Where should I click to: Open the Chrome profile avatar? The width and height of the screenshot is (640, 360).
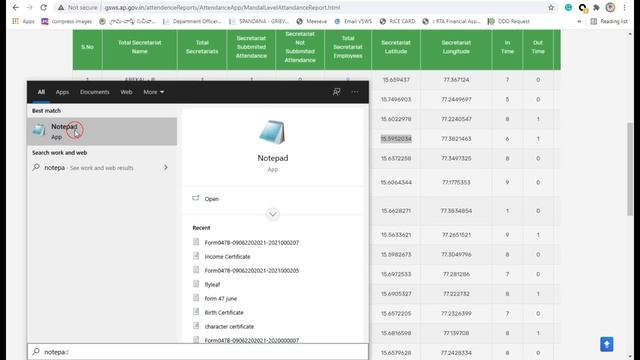click(610, 7)
